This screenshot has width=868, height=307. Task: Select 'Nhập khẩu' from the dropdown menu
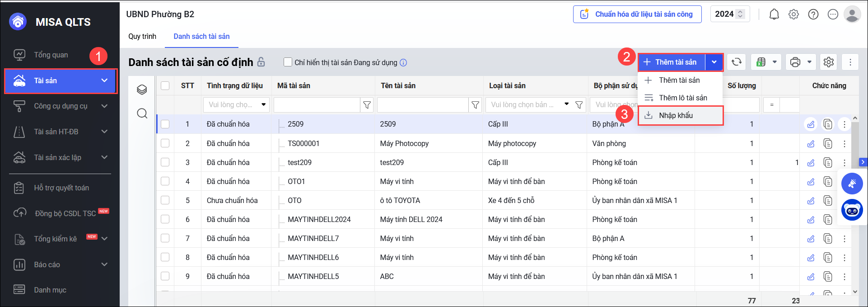point(676,115)
